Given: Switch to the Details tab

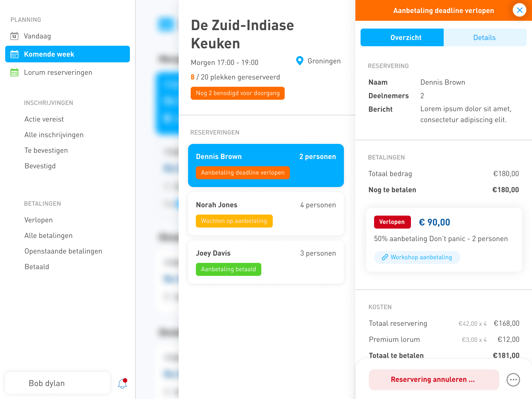Looking at the screenshot, I should pos(485,37).
